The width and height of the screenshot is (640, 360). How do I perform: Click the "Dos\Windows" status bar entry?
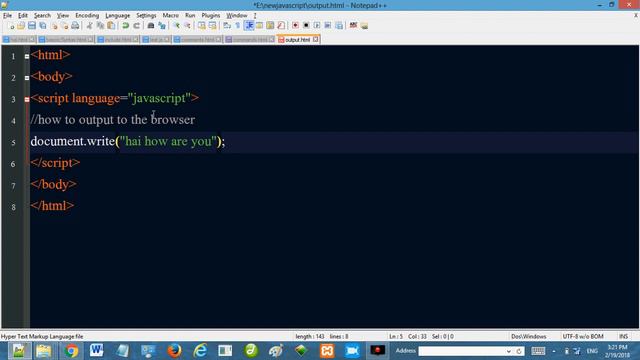click(x=529, y=336)
